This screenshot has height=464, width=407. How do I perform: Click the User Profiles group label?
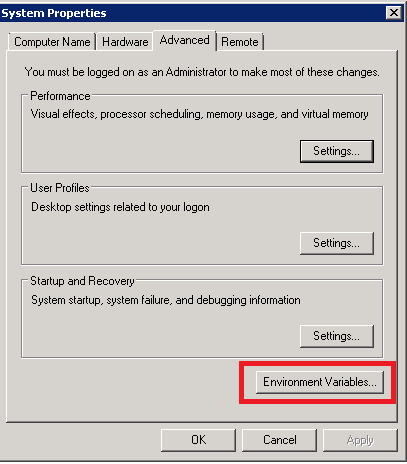point(60,188)
